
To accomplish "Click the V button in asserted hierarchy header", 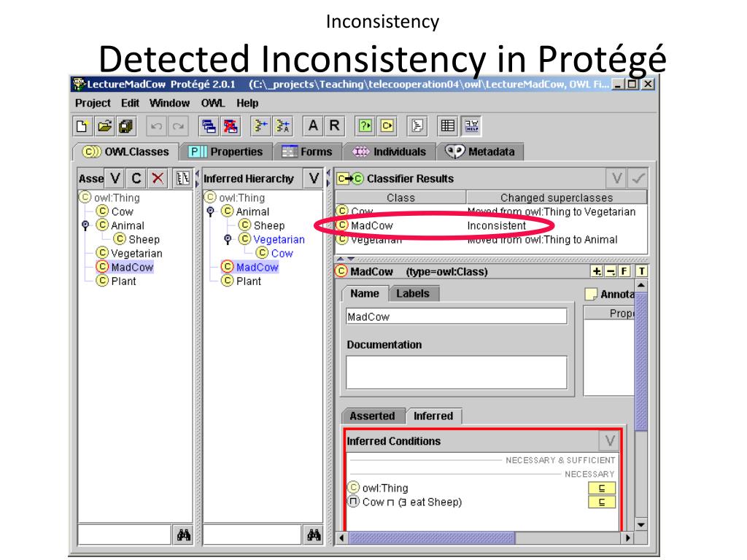I will coord(115,179).
